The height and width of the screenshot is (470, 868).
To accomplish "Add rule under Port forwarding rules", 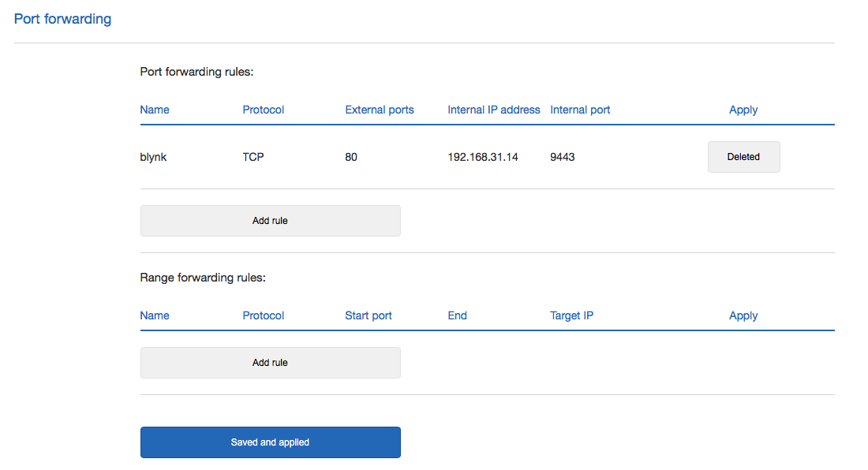I will tap(270, 221).
